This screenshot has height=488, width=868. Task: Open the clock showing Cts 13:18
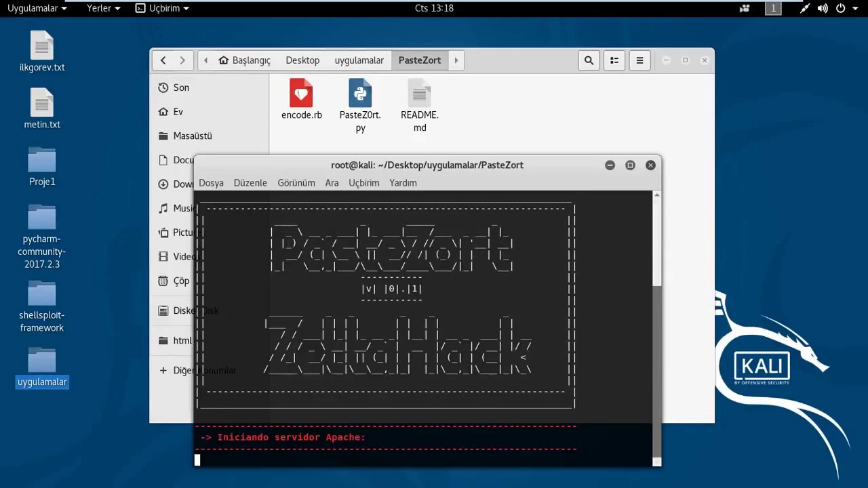pyautogui.click(x=434, y=8)
